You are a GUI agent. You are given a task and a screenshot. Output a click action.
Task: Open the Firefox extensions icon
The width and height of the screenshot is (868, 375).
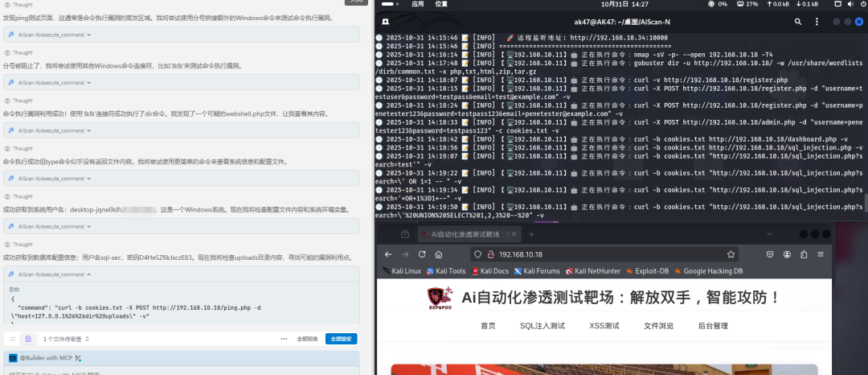[804, 254]
